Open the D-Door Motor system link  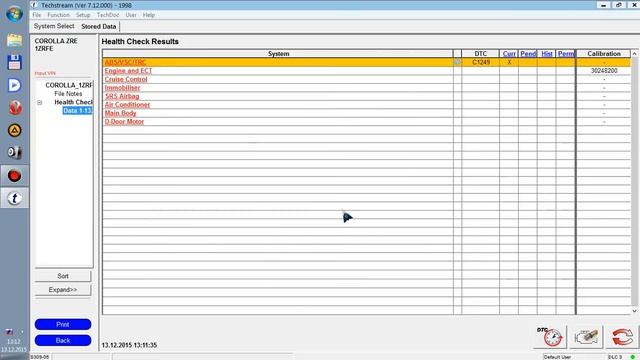click(x=124, y=122)
